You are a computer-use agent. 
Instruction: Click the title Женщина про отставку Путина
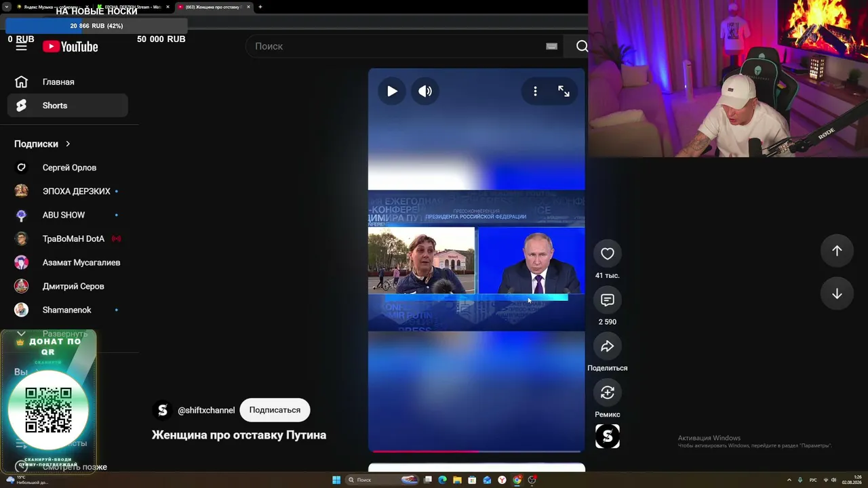click(x=239, y=435)
